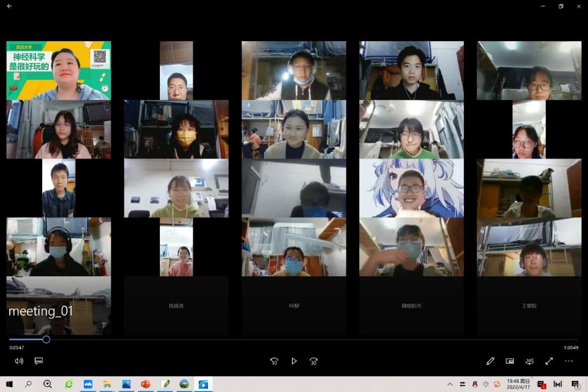Switch to PowerPoint in taskbar
588x392 pixels.
pyautogui.click(x=145, y=384)
